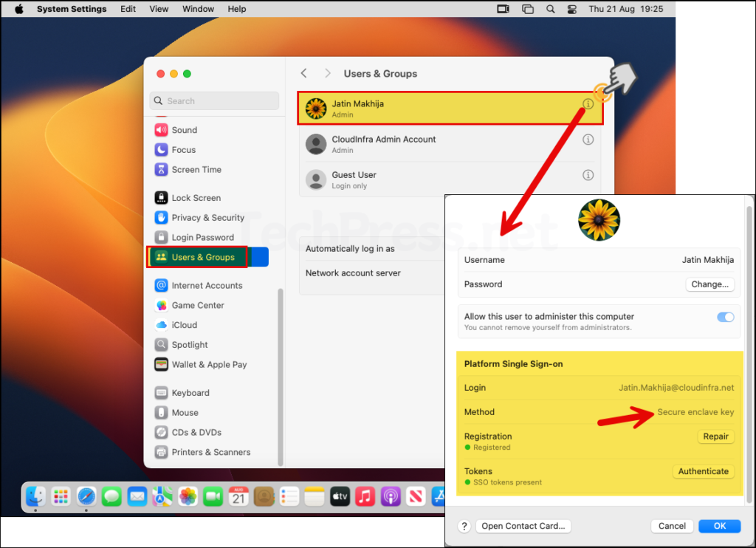Click the Authenticate tokens button
Viewport: 756px width, 548px height.
point(703,471)
